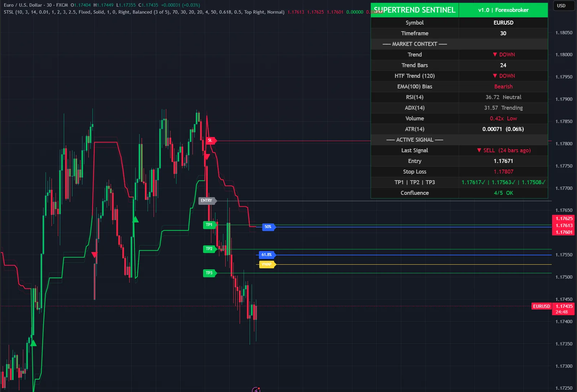Select the gray ENTRY label

click(x=207, y=201)
